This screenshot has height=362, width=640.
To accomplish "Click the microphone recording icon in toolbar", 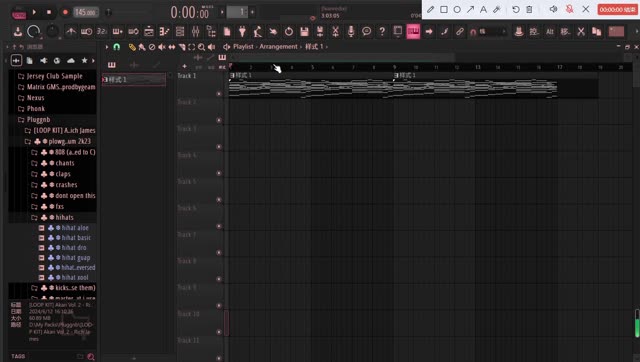I will pos(351,31).
